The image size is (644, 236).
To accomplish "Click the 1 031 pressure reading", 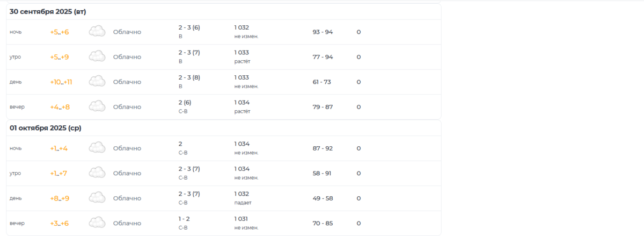I will (x=241, y=219).
